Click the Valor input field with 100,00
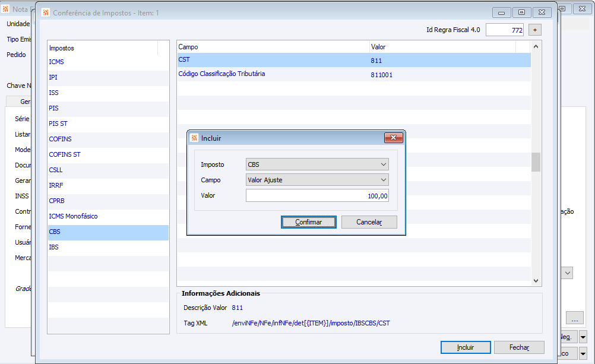This screenshot has height=364, width=595. pos(317,196)
